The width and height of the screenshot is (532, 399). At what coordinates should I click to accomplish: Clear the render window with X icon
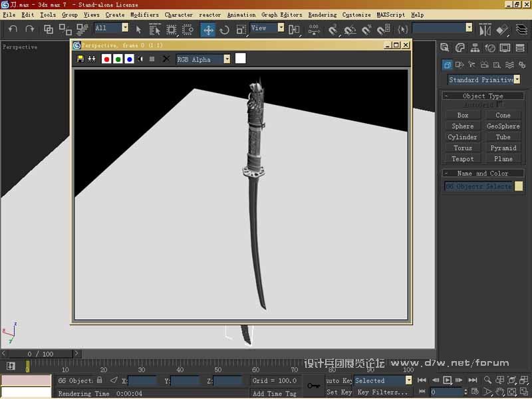pos(166,59)
